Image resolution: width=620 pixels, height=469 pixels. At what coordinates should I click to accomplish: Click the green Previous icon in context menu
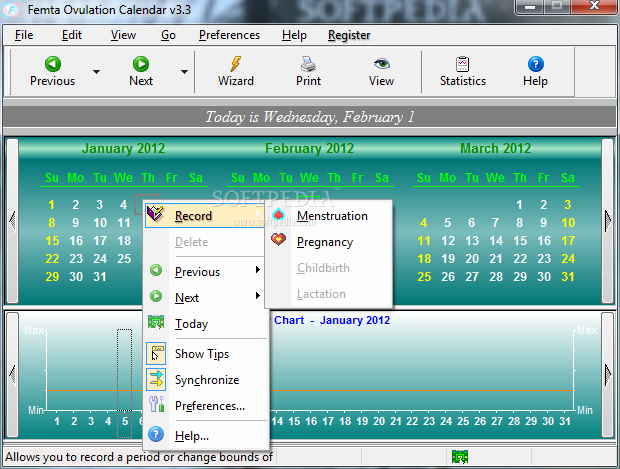156,270
